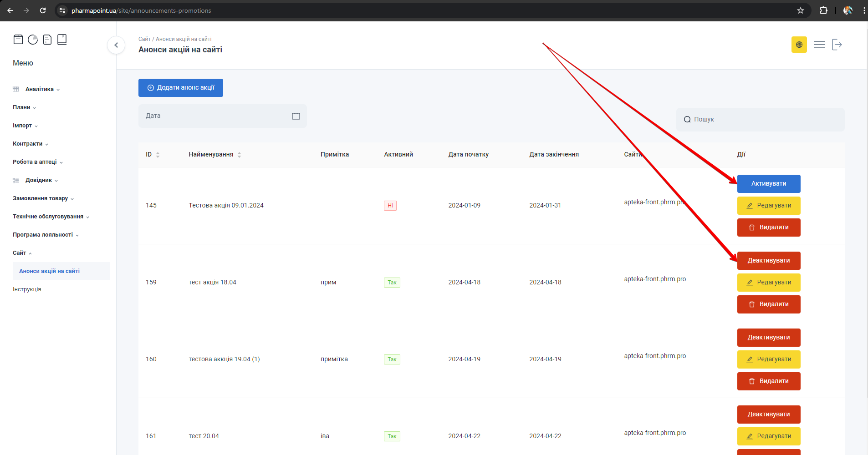Click the box icon in sidebar header
The width and height of the screenshot is (868, 455).
pos(18,40)
